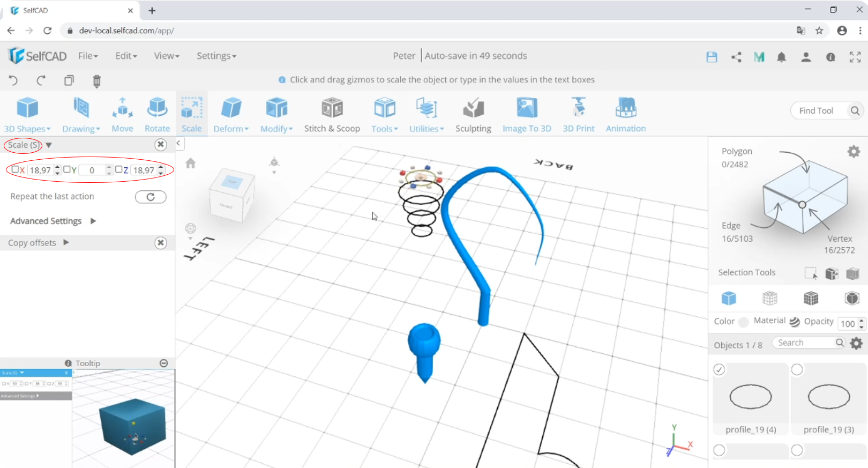Open the user account icon in header
Image resolution: width=868 pixels, height=468 pixels.
806,57
